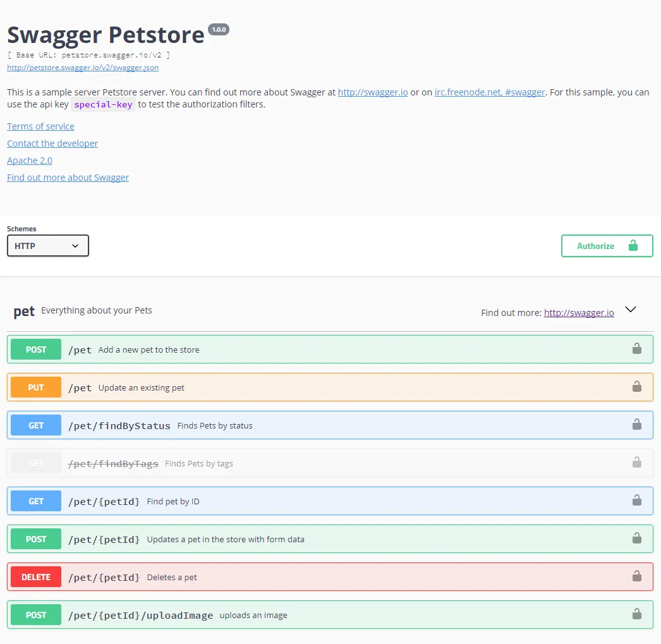Click the lock icon on PUT /pet row
This screenshot has height=644, width=661.
[637, 387]
